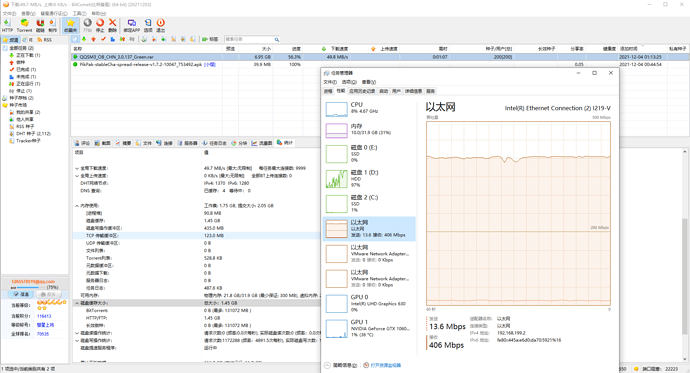This screenshot has height=373, width=690.
Task: Select the Downloading (1) tree item
Action: (x=28, y=55)
